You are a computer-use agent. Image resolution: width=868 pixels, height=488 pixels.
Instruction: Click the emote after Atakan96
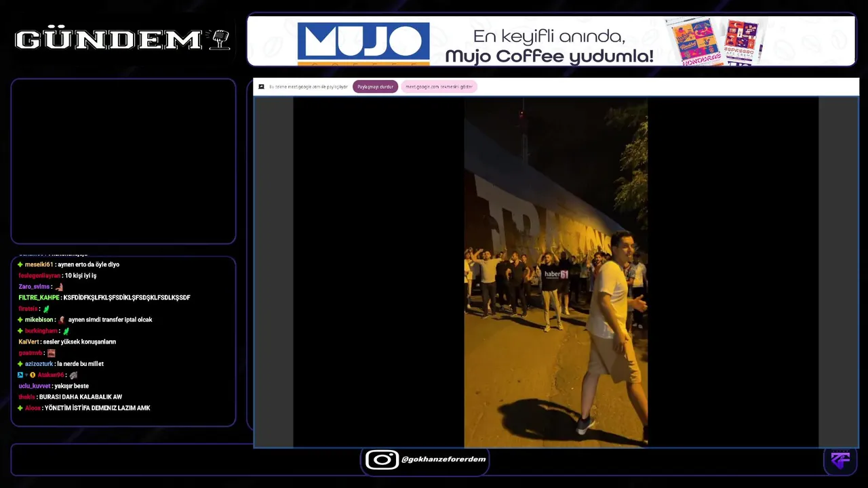(x=73, y=375)
